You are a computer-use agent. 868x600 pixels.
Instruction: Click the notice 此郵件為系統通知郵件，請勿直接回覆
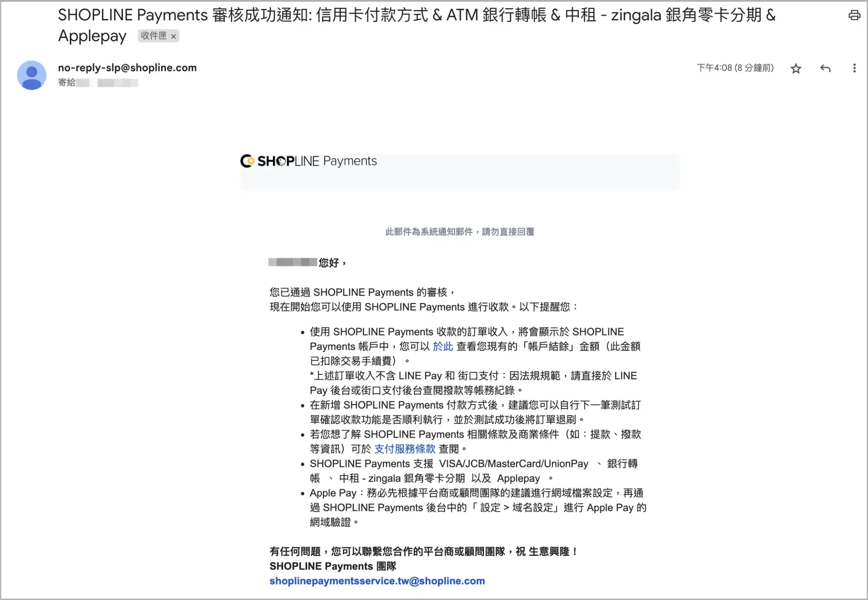coord(460,232)
